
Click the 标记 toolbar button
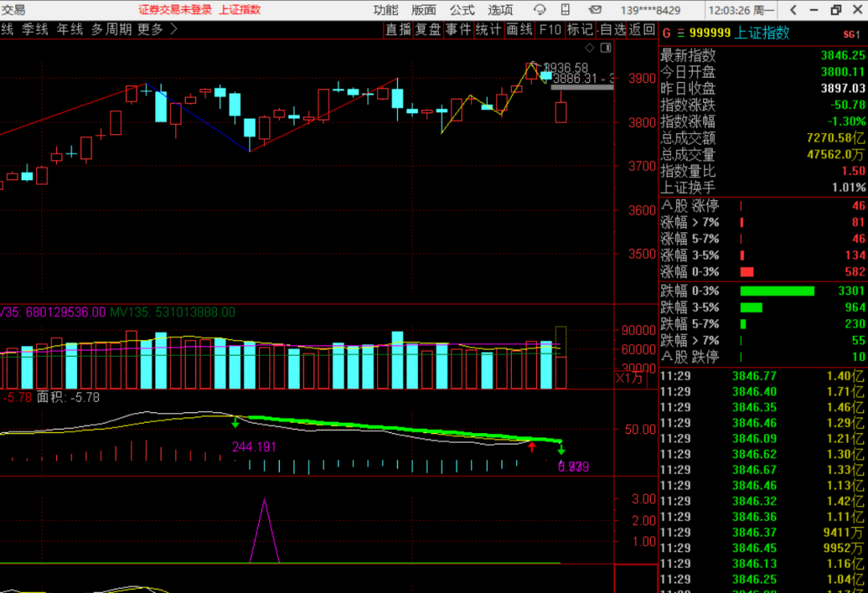579,30
